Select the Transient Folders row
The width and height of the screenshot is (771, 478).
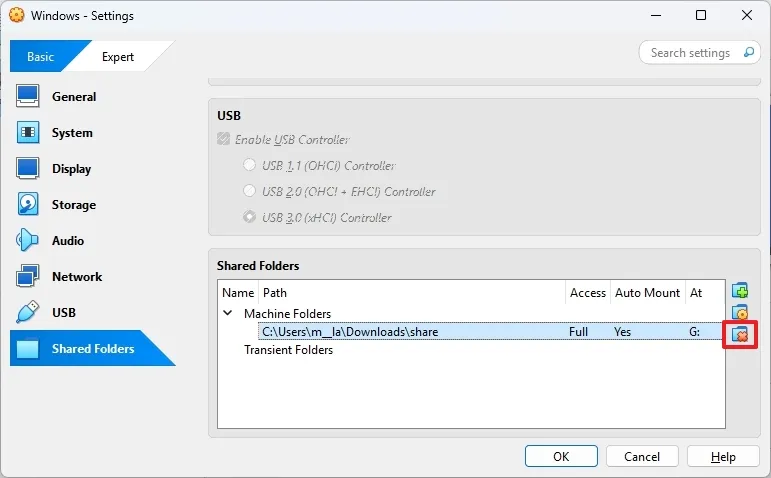(x=288, y=350)
